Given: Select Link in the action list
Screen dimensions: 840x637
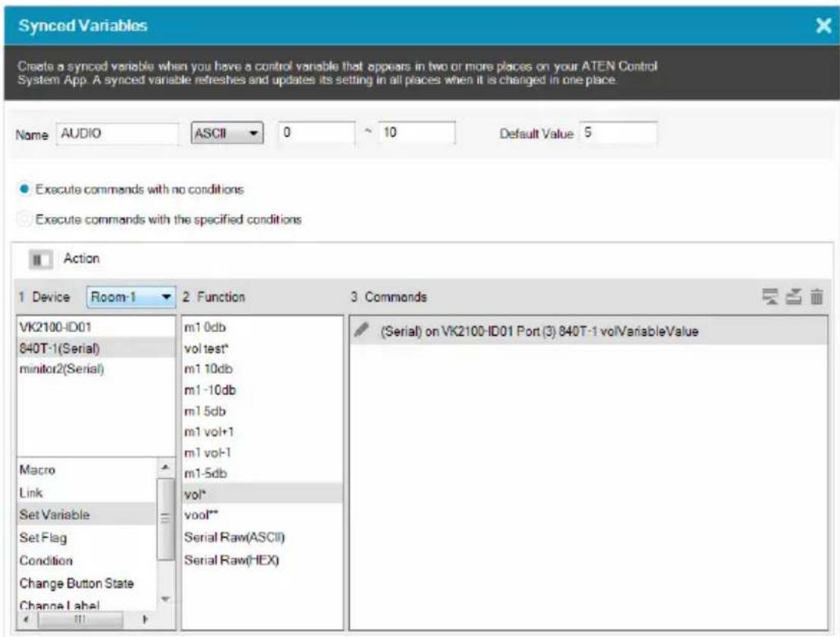Looking at the screenshot, I should tap(87, 492).
